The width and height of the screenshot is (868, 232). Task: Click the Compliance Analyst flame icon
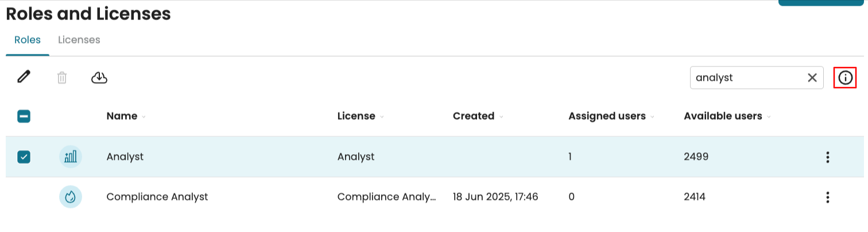(x=71, y=197)
